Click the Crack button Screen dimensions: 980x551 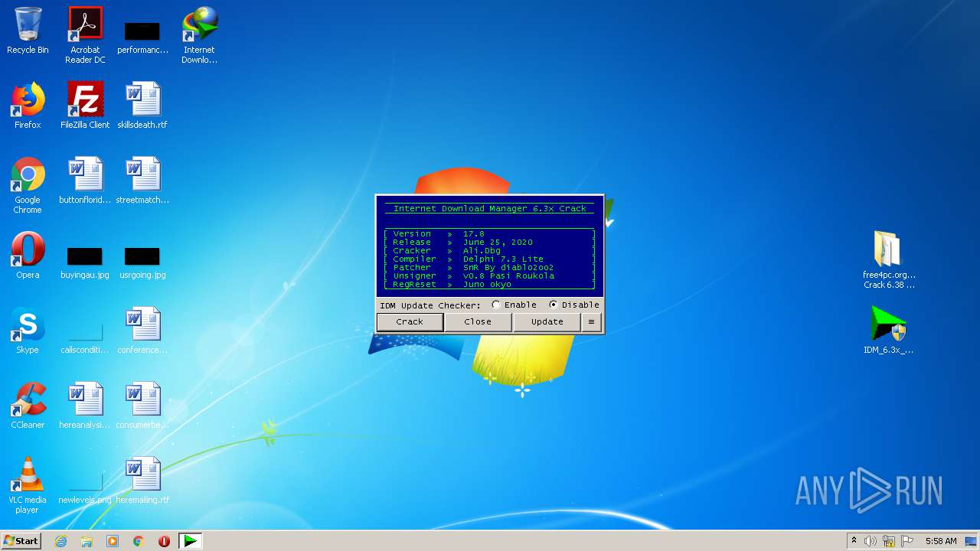tap(410, 322)
